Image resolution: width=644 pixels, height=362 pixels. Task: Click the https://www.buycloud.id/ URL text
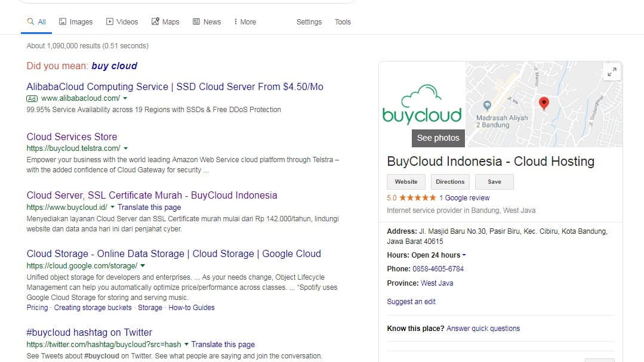point(67,208)
